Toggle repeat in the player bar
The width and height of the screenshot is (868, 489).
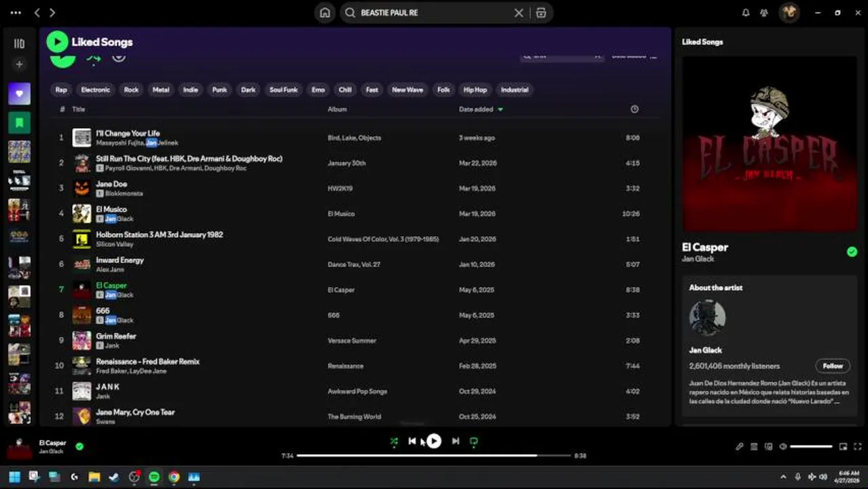coord(474,441)
